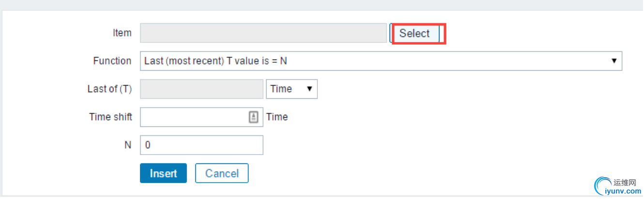Viewport: 644px width, 199px height.
Task: Click the Item field label
Action: coord(122,33)
